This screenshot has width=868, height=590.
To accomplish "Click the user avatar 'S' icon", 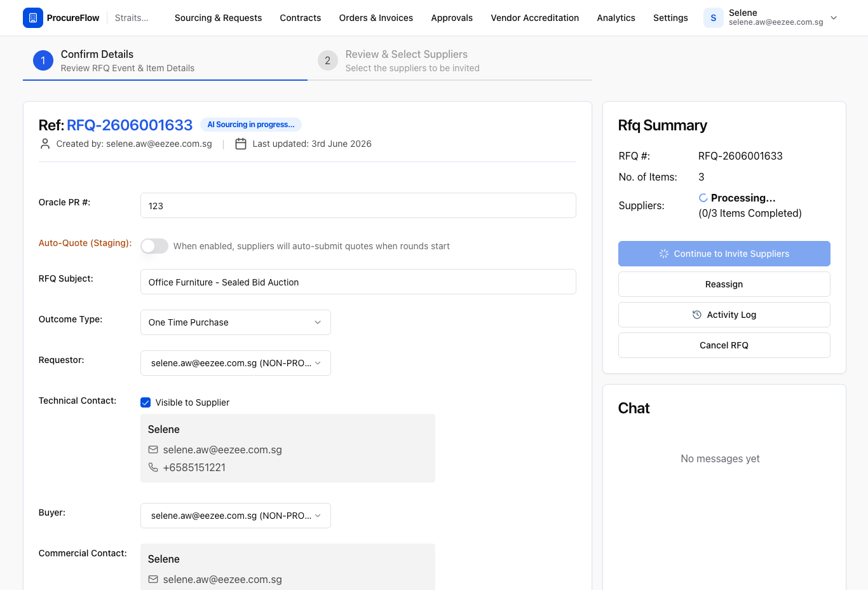I will click(714, 18).
